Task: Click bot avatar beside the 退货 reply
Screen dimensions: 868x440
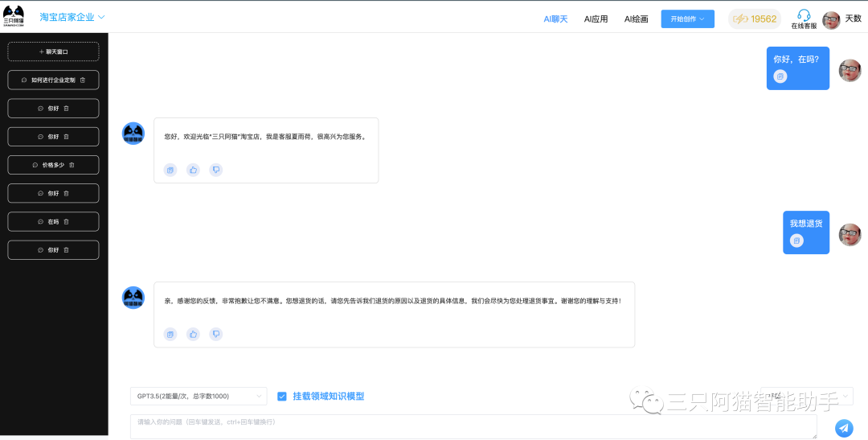Action: [x=133, y=298]
